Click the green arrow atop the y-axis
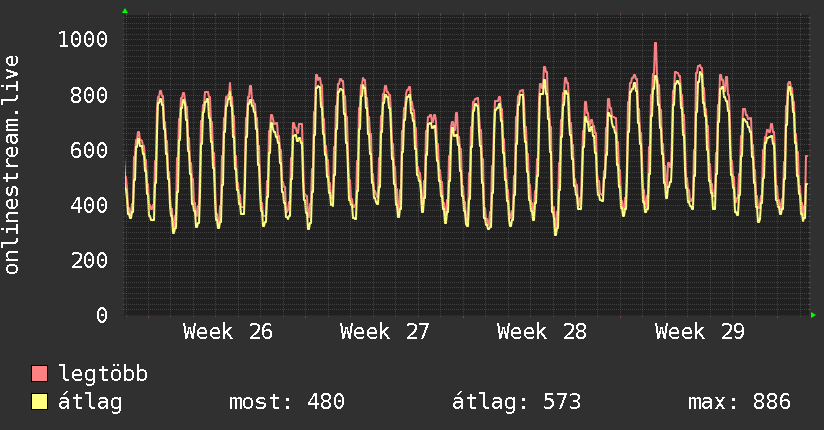The width and height of the screenshot is (824, 430). pos(125,11)
